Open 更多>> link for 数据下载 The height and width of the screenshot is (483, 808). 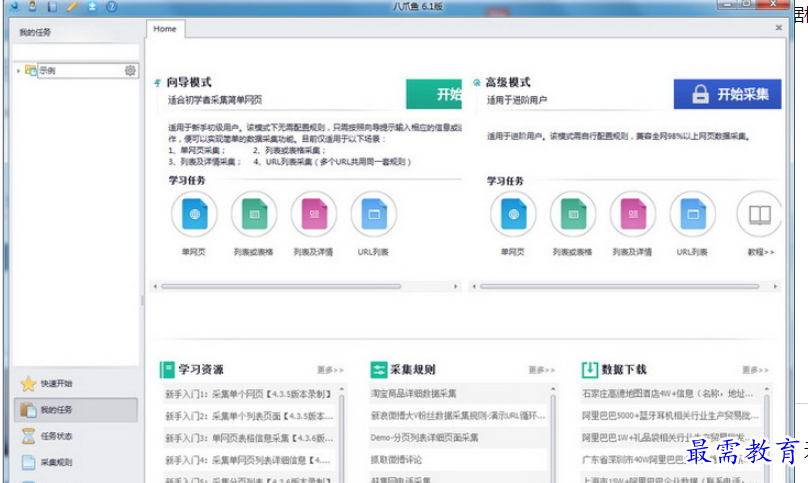click(755, 370)
